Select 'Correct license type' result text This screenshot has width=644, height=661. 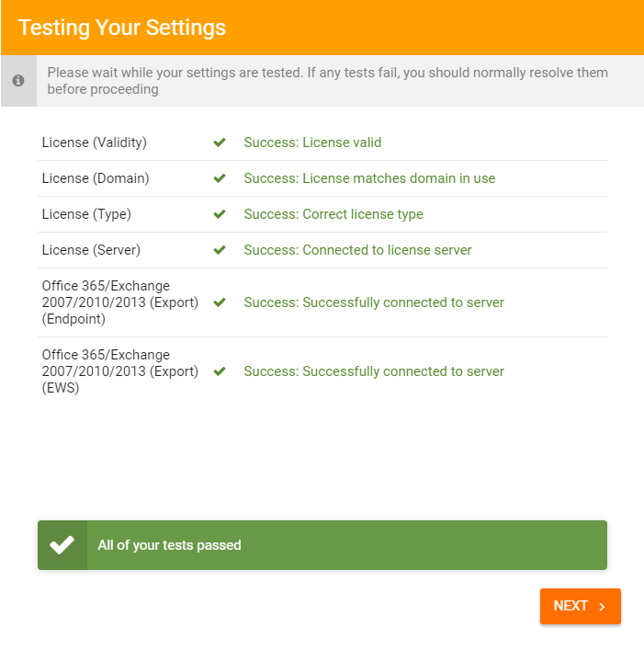(x=363, y=214)
